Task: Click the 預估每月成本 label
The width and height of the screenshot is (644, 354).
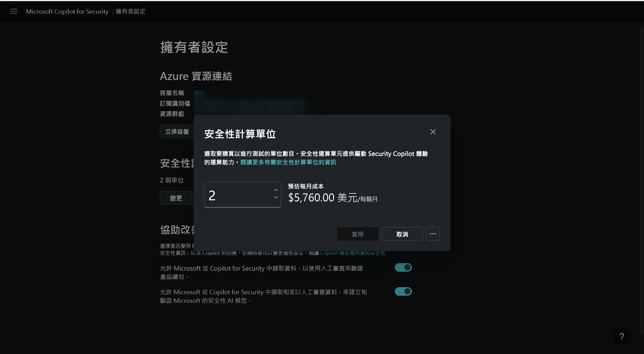Action: 306,186
